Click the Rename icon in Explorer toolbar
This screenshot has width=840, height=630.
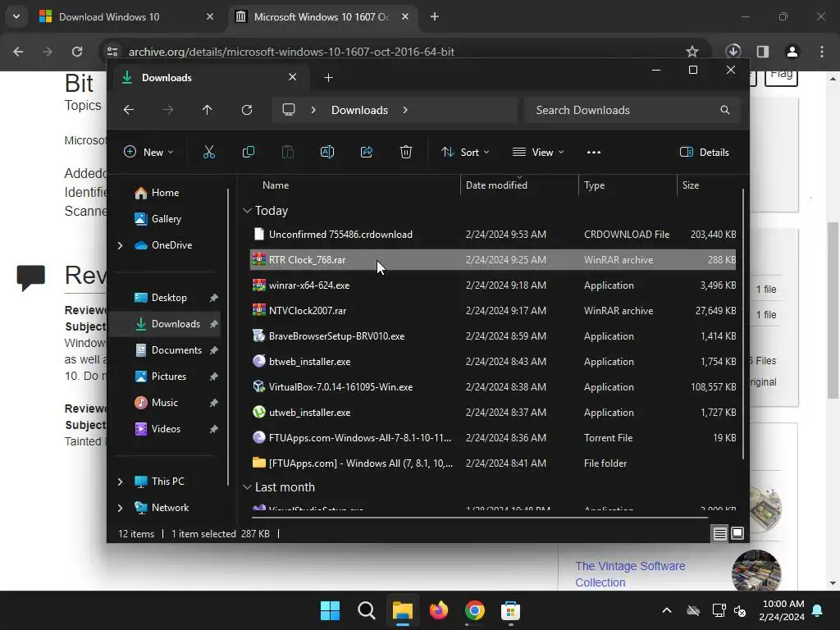pos(327,152)
